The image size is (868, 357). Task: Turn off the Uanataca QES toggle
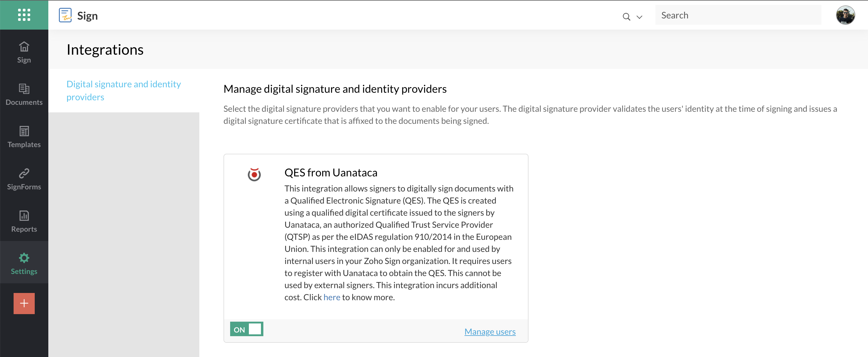[247, 329]
